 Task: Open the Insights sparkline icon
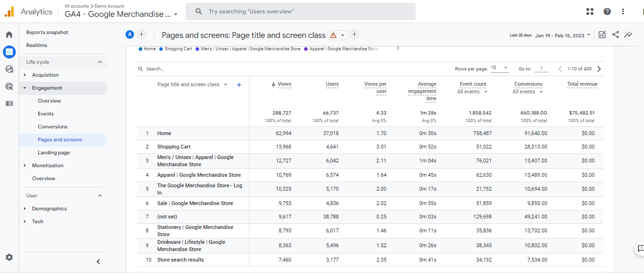point(628,34)
